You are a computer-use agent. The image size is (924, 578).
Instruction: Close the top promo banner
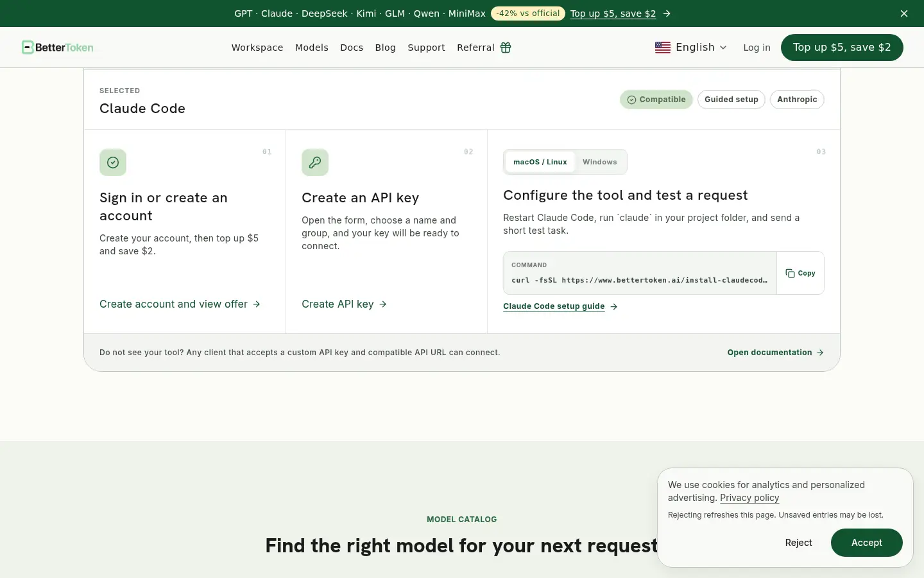tap(904, 13)
